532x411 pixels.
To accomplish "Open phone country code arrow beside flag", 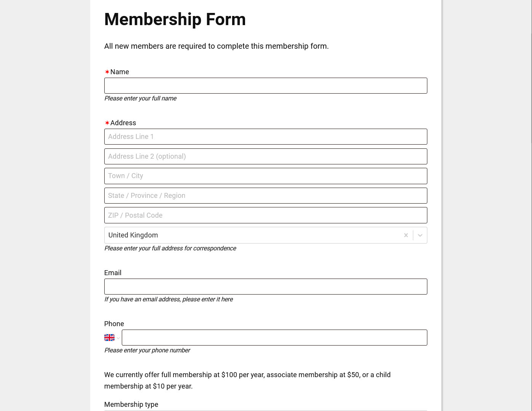I will pyautogui.click(x=118, y=338).
